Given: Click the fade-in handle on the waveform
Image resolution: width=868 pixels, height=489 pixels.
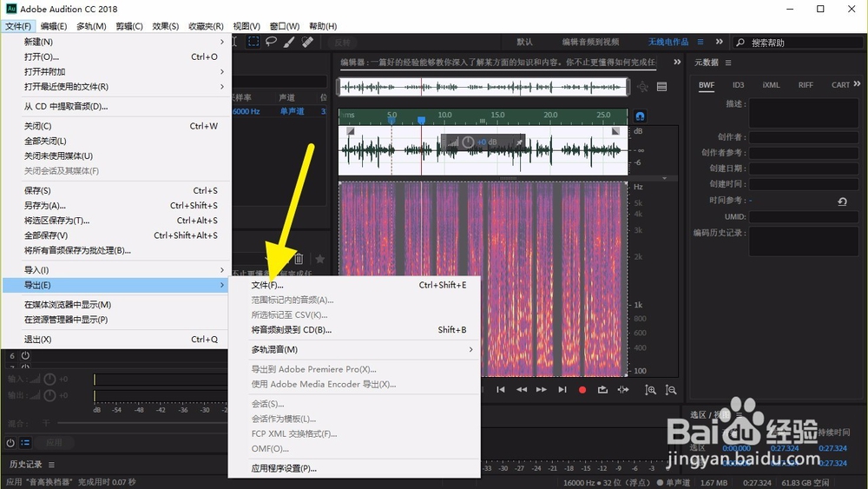Looking at the screenshot, I should 351,131.
